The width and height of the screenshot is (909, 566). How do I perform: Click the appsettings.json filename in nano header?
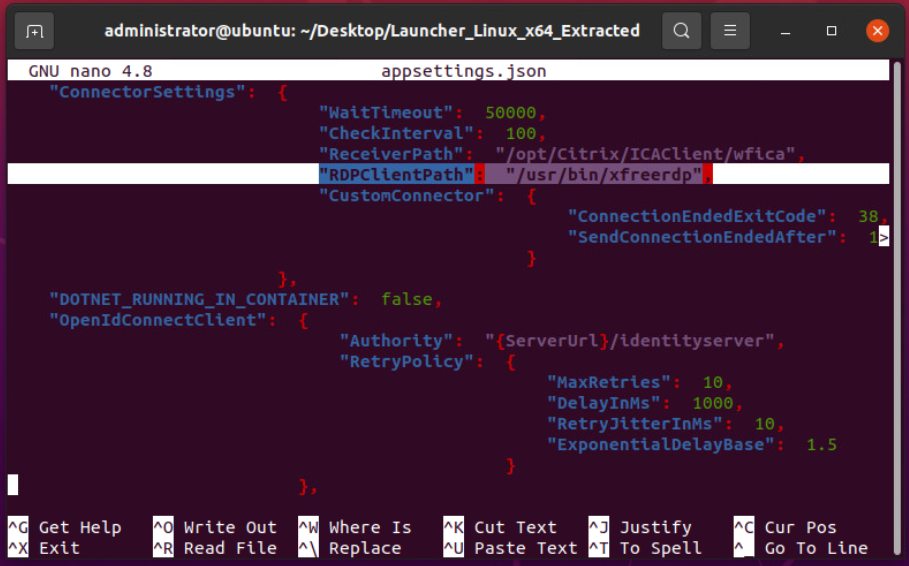click(463, 71)
